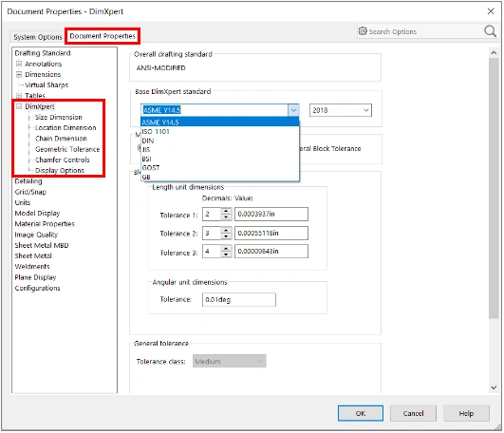Viewport: 504px width, 433px height.
Task: Select Units in the tree
Action: click(23, 202)
